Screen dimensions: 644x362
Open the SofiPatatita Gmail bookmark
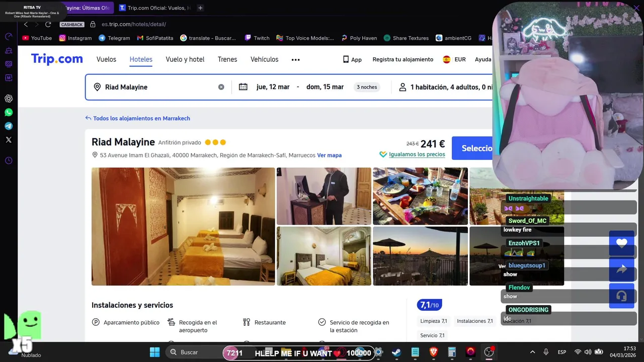[155, 38]
